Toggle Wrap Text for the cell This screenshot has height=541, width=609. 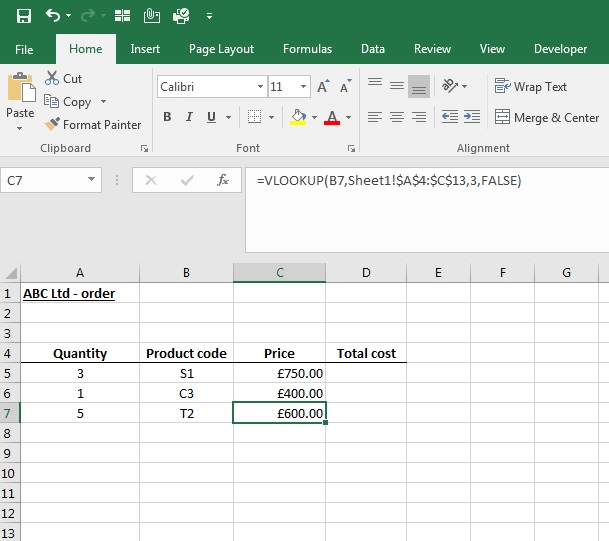click(531, 86)
